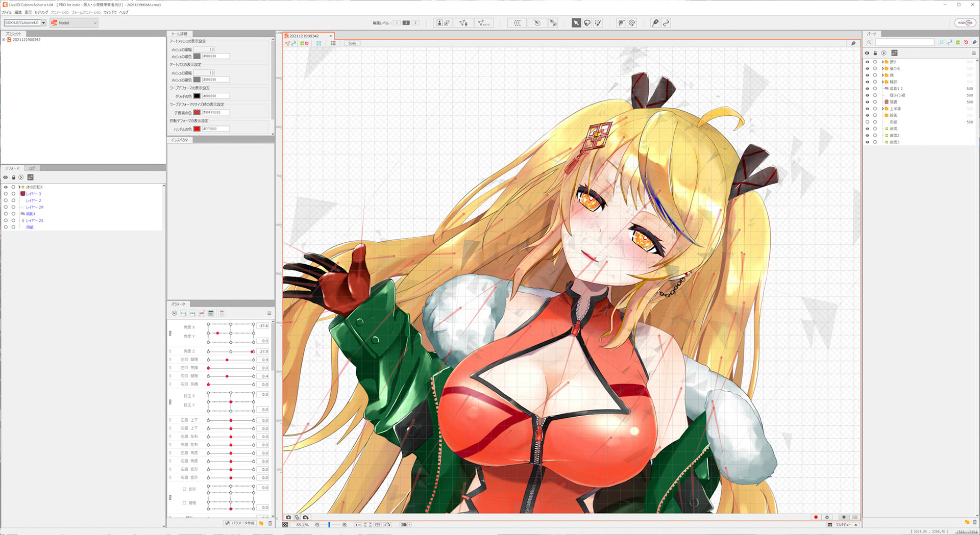Viewport: 980px width, 535px height.
Task: Open the parts panel hamburger menu
Action: point(973,53)
